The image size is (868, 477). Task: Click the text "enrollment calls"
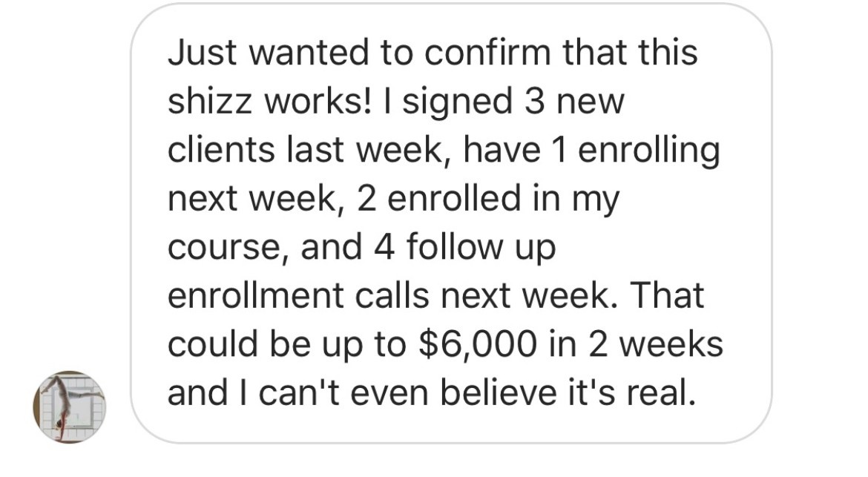click(x=298, y=297)
